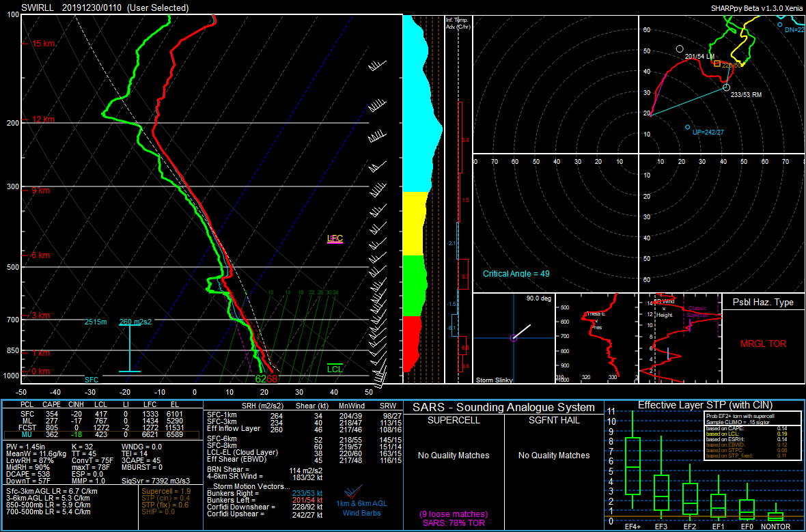
Task: Click the Corfidi Upshear 242/27 kt row
Action: [x=265, y=514]
